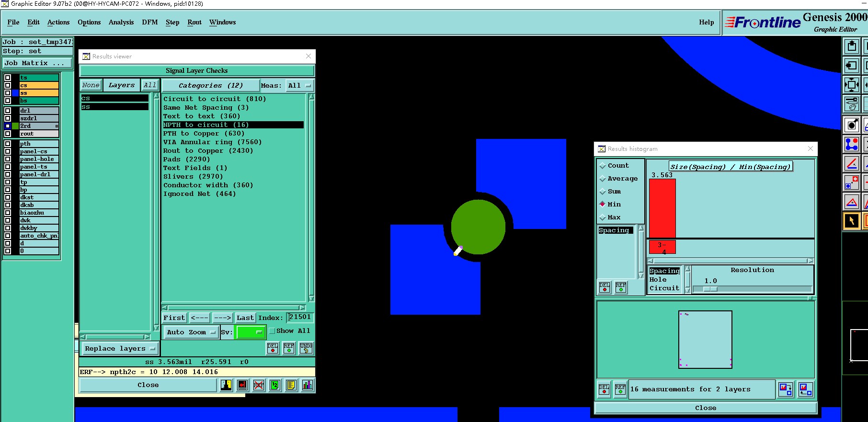The height and width of the screenshot is (422, 868).
Task: Click the crossed-out REF icon
Action: click(259, 385)
